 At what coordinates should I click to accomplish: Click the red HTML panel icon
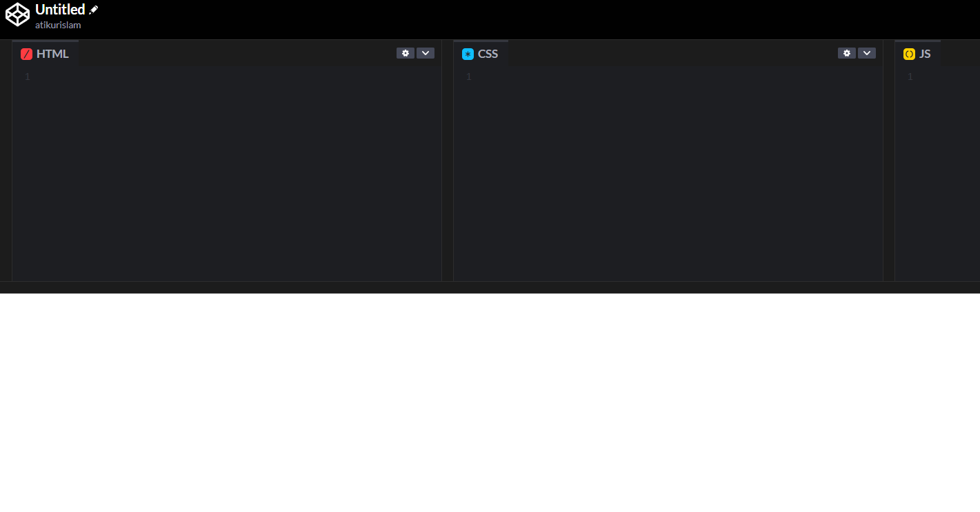coord(27,53)
